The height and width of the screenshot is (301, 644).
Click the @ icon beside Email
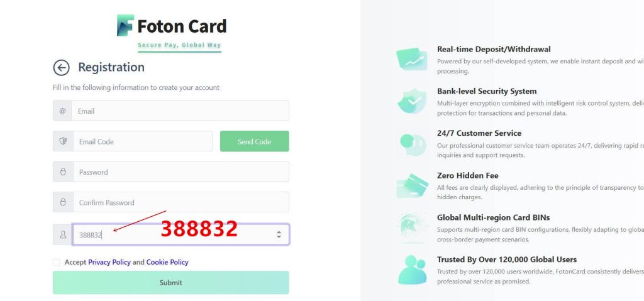63,111
